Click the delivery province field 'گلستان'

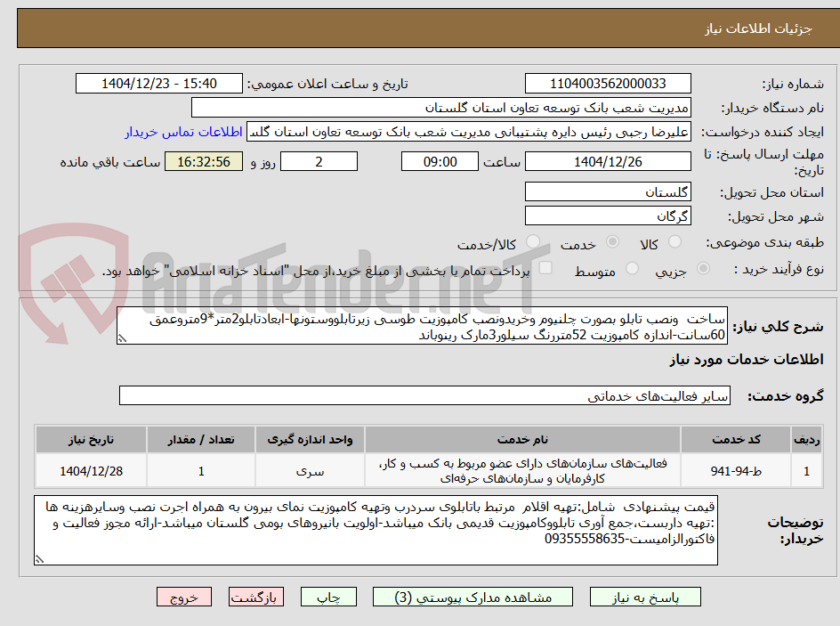(x=608, y=191)
